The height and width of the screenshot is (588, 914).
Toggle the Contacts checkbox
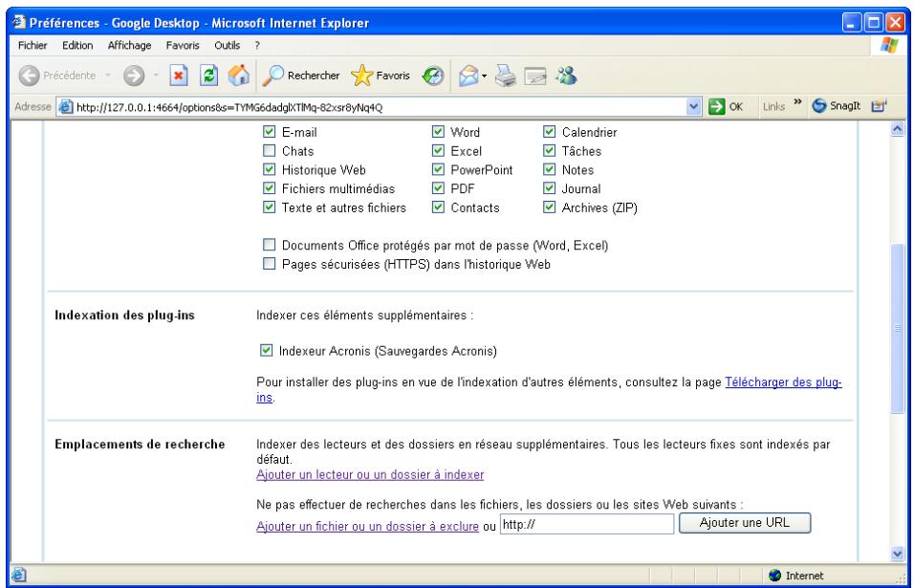tap(438, 207)
